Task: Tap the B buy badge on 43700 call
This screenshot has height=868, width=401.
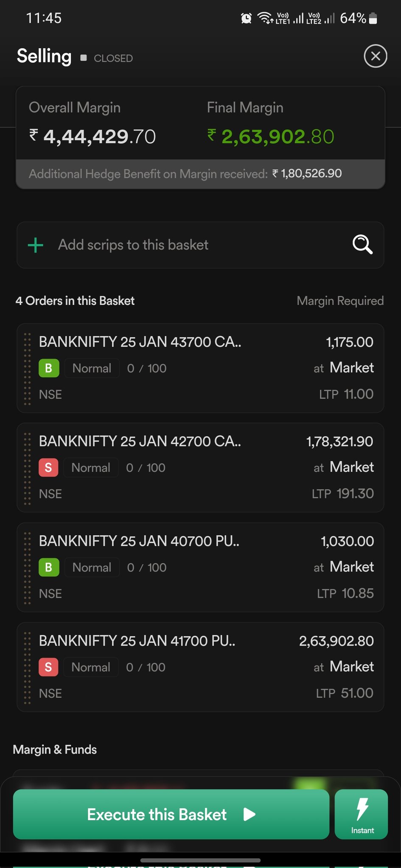Action: tap(49, 368)
